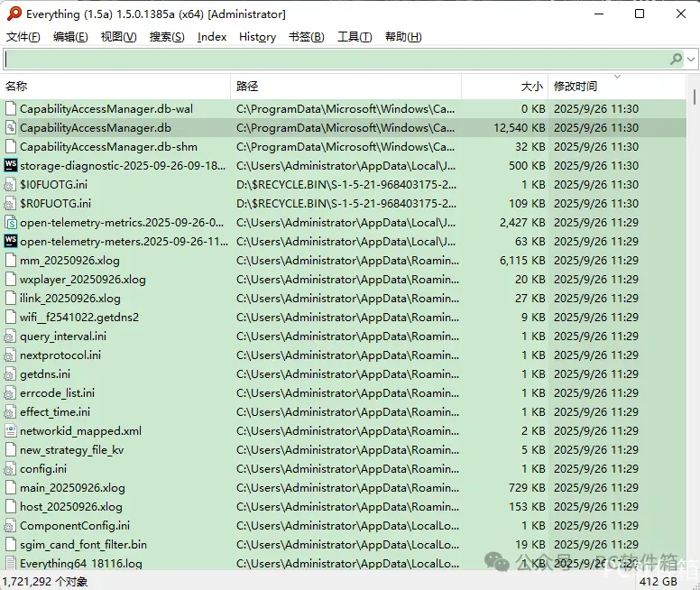Click log icon of Everything64_18116.log
Viewport: 700px width, 590px height.
[x=10, y=563]
